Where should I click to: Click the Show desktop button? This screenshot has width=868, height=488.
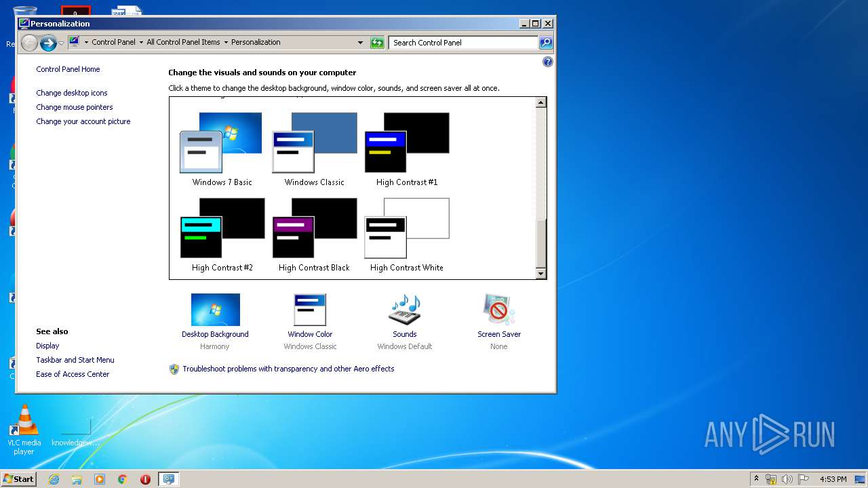(861, 479)
